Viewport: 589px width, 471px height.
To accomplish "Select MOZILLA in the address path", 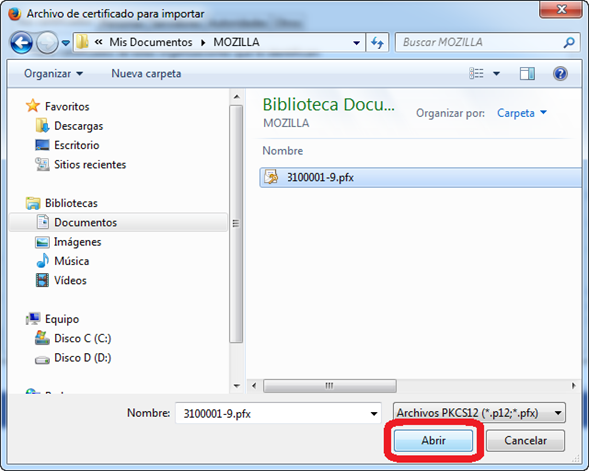I will click(x=236, y=42).
